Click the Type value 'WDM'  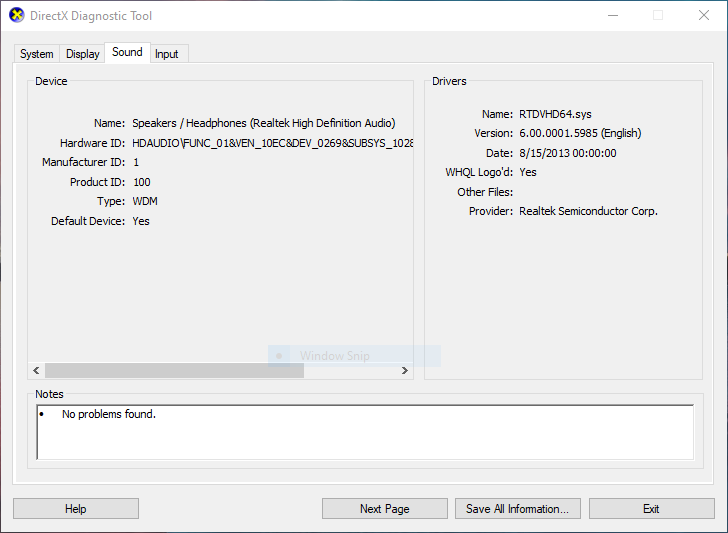145,201
